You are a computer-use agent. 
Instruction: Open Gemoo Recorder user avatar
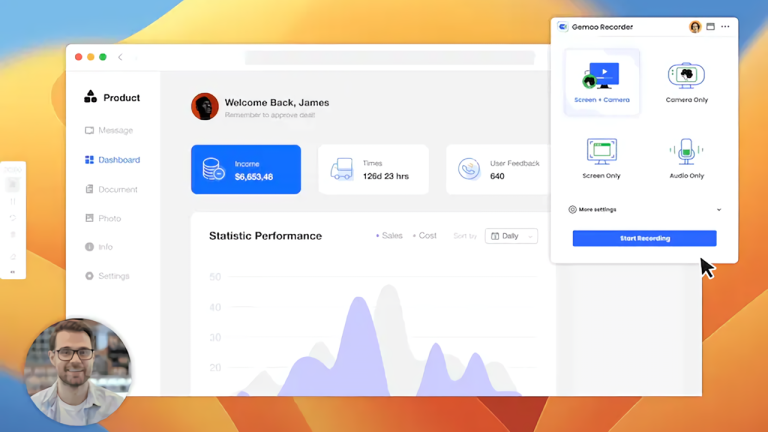(695, 27)
